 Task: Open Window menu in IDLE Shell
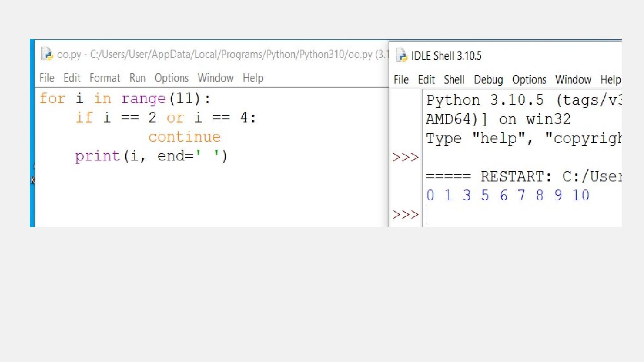pos(573,80)
